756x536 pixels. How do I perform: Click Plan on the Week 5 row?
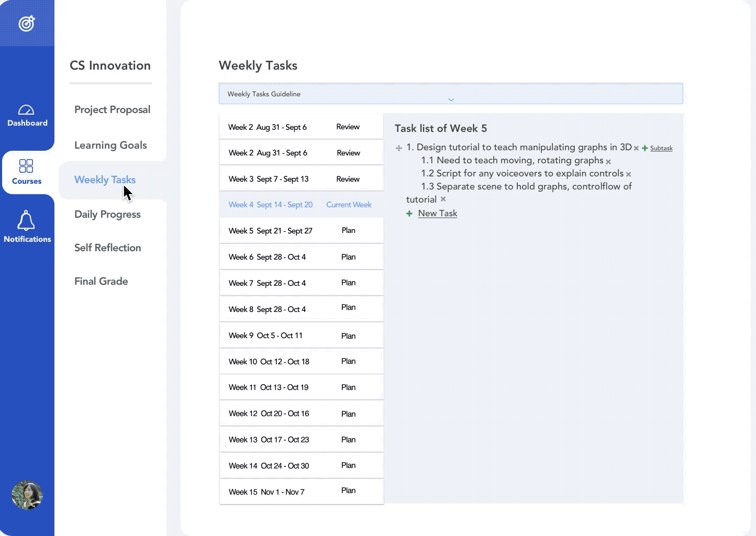click(348, 230)
